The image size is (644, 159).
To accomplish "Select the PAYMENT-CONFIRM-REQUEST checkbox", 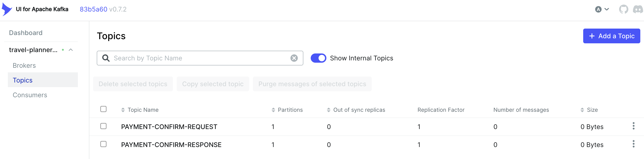I will pyautogui.click(x=103, y=126).
